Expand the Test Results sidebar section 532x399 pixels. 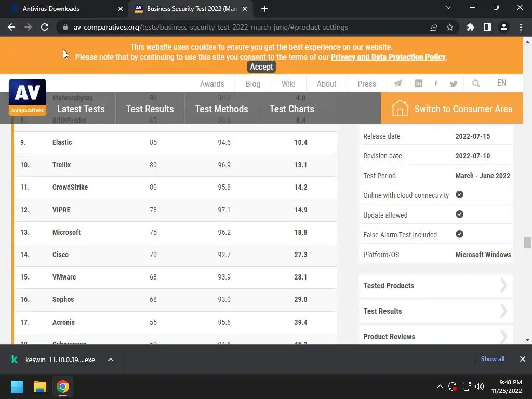[x=436, y=311]
